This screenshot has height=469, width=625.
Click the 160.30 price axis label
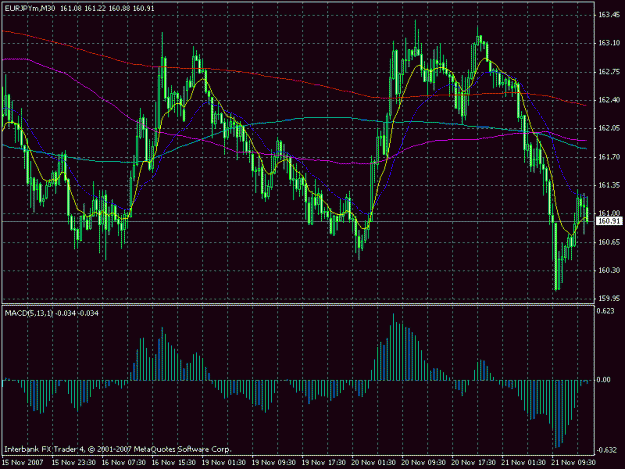(607, 270)
